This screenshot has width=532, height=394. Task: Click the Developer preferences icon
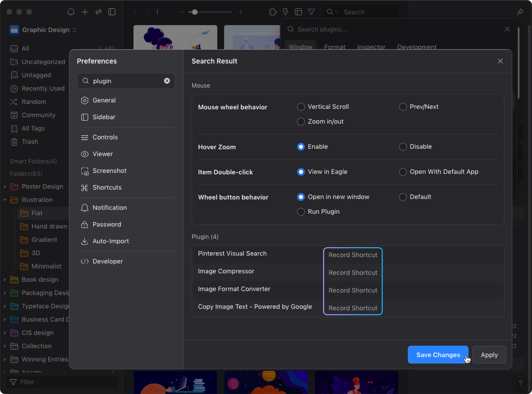point(84,261)
